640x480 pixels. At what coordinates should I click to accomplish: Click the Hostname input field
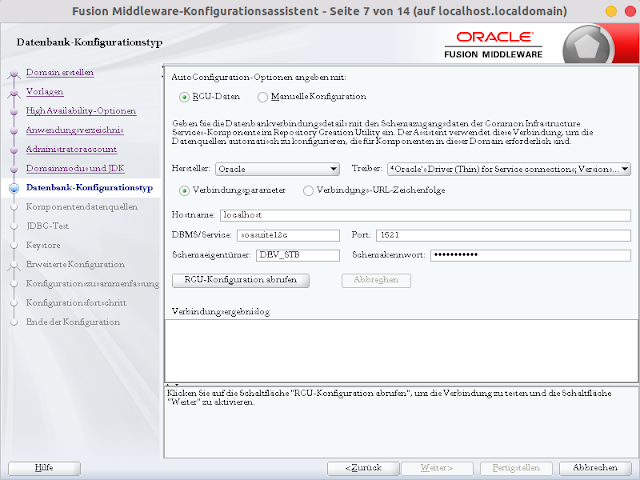(x=425, y=215)
